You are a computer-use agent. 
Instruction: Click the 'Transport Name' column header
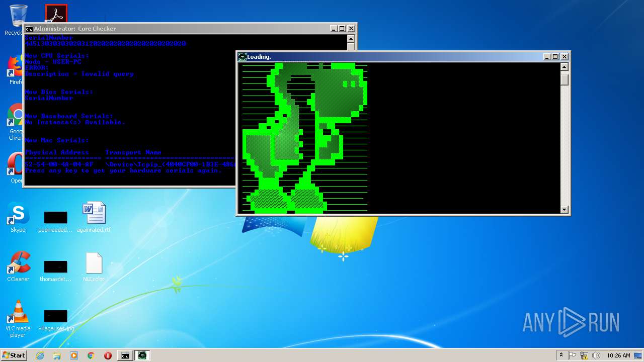point(133,152)
